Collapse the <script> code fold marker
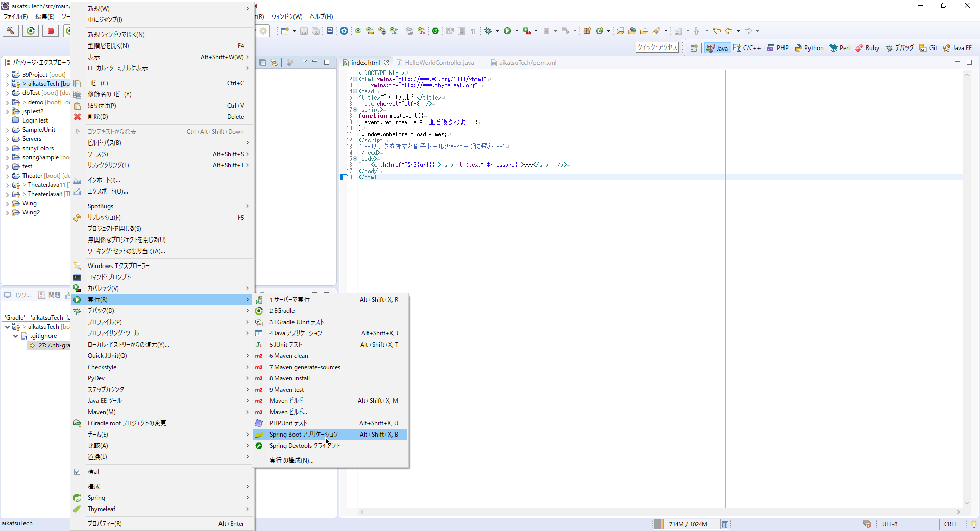The height and width of the screenshot is (531, 980). point(355,110)
